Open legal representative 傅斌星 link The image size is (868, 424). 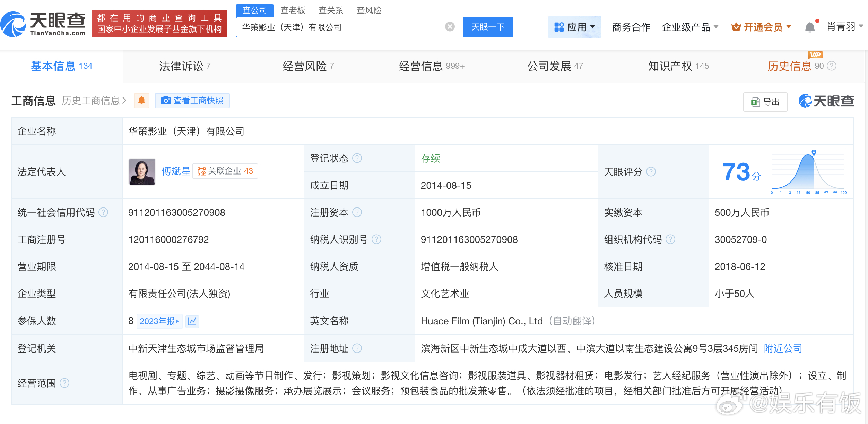176,171
